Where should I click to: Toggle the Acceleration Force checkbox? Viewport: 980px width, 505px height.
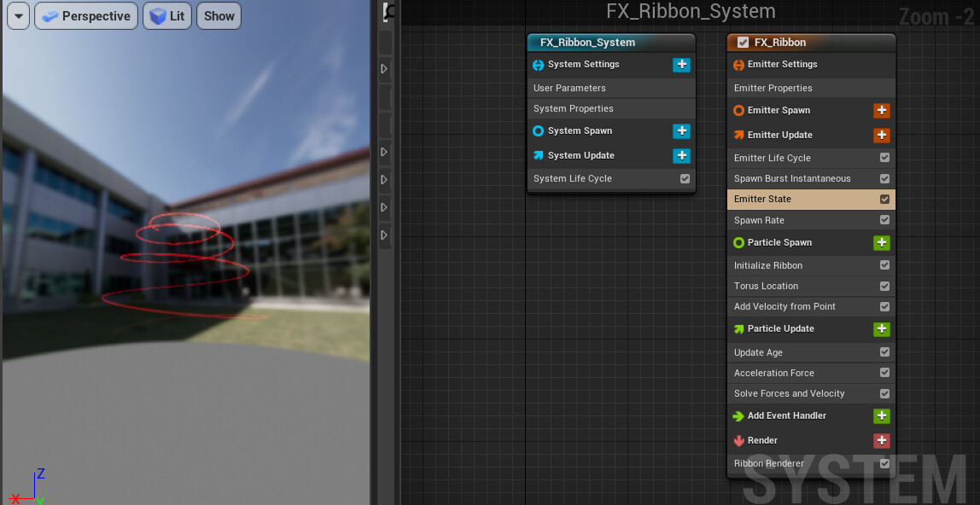[x=884, y=373]
